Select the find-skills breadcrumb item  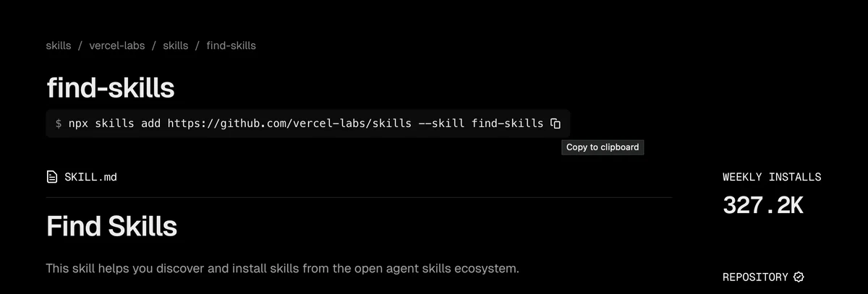pos(231,46)
